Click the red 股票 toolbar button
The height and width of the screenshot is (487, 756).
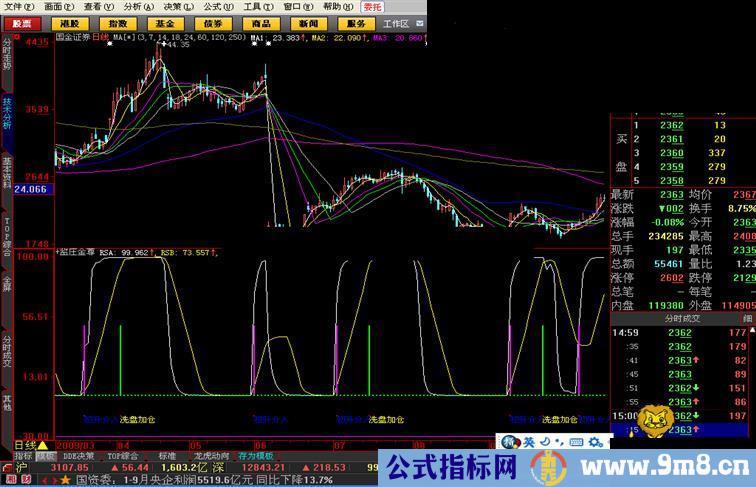tap(20, 23)
